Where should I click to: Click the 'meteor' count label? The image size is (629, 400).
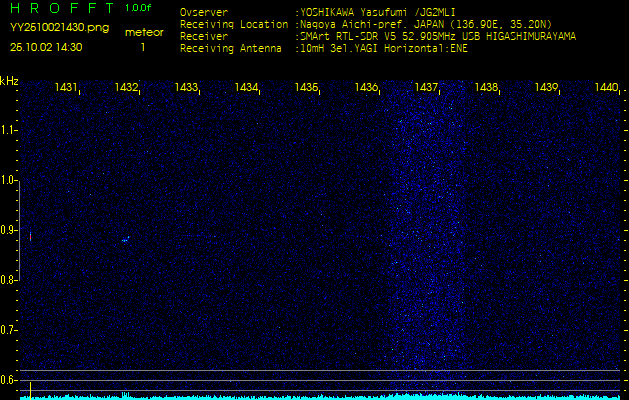(x=144, y=32)
